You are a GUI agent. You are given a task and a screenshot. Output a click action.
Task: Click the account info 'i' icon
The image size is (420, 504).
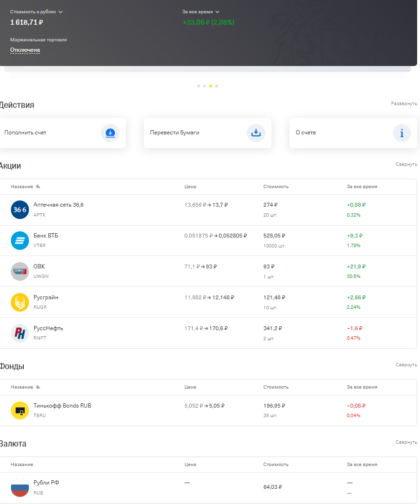(x=401, y=133)
